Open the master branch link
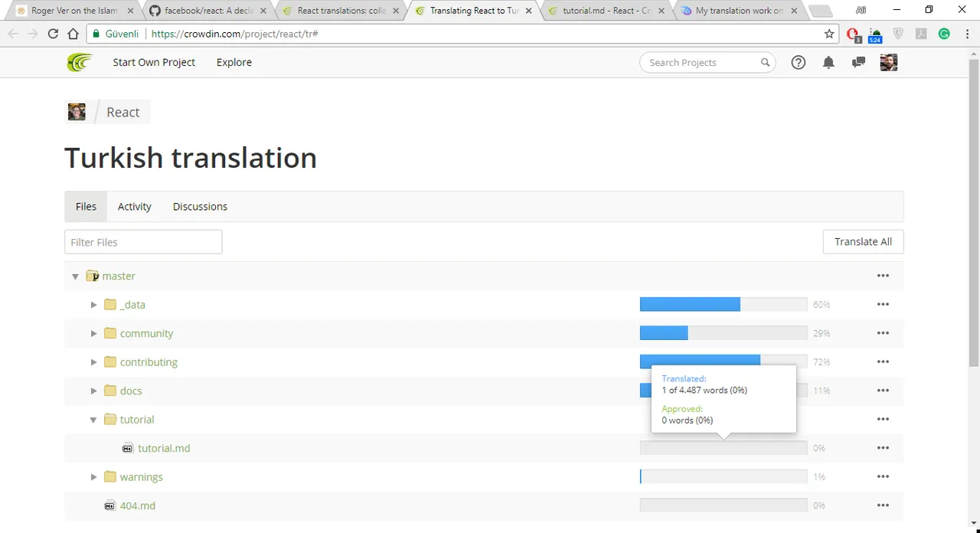 tap(119, 276)
